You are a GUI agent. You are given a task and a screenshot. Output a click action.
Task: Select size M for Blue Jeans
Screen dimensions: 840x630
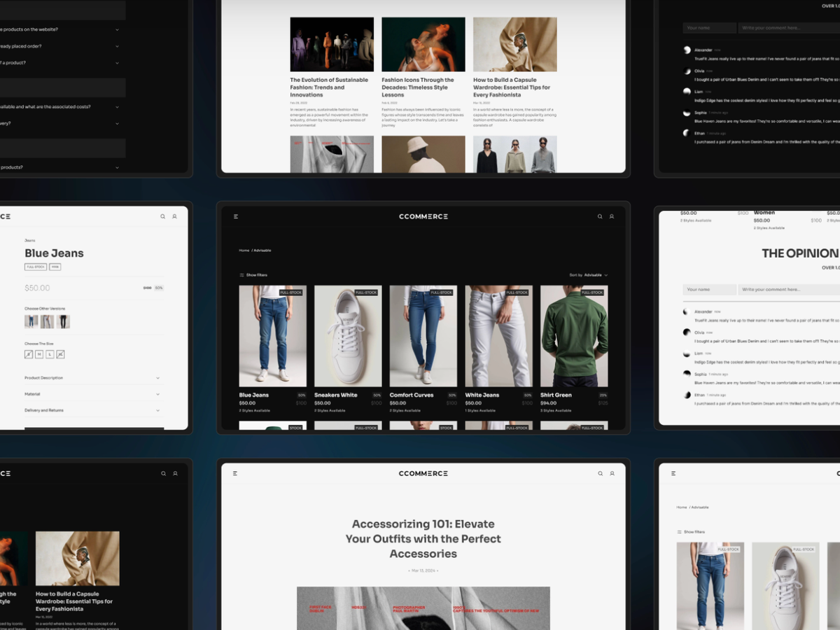pos(39,354)
